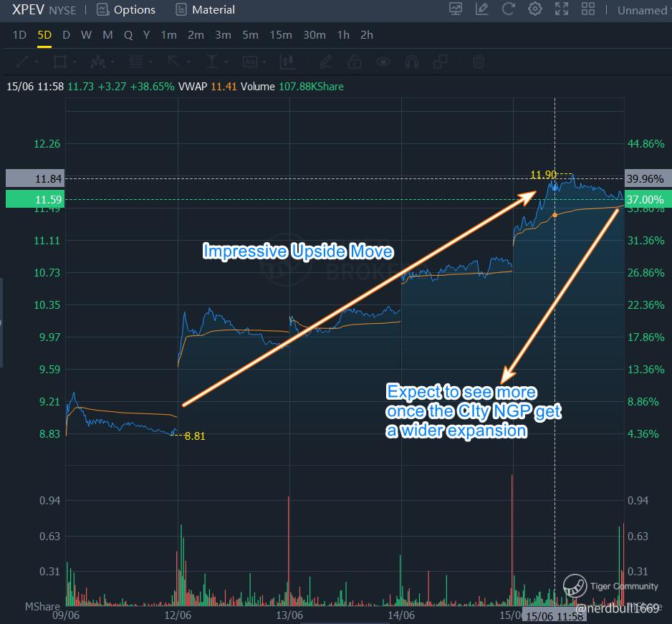Click the XPEV ticker symbol
This screenshot has height=624, width=672.
point(28,9)
